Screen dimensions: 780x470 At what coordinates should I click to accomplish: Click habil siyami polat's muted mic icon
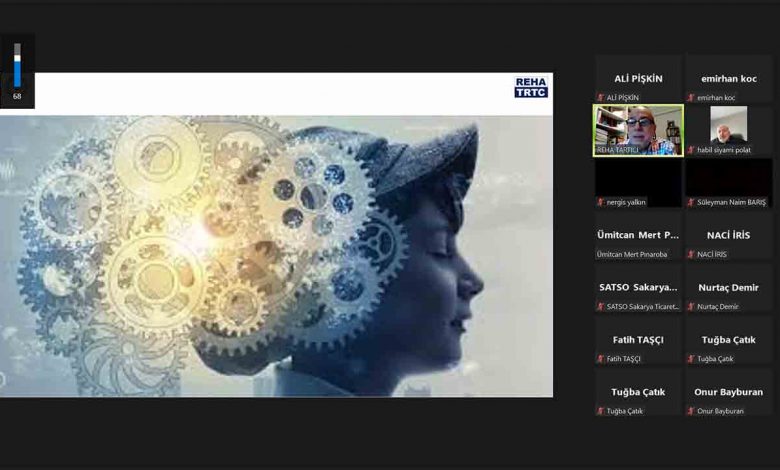(690, 150)
